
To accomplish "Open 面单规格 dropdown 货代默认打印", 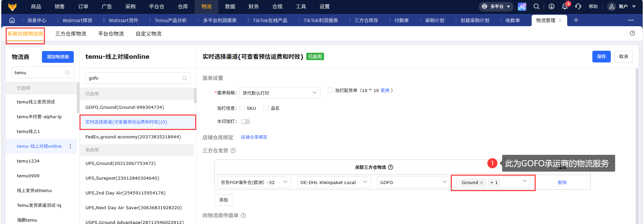I will click(x=279, y=93).
